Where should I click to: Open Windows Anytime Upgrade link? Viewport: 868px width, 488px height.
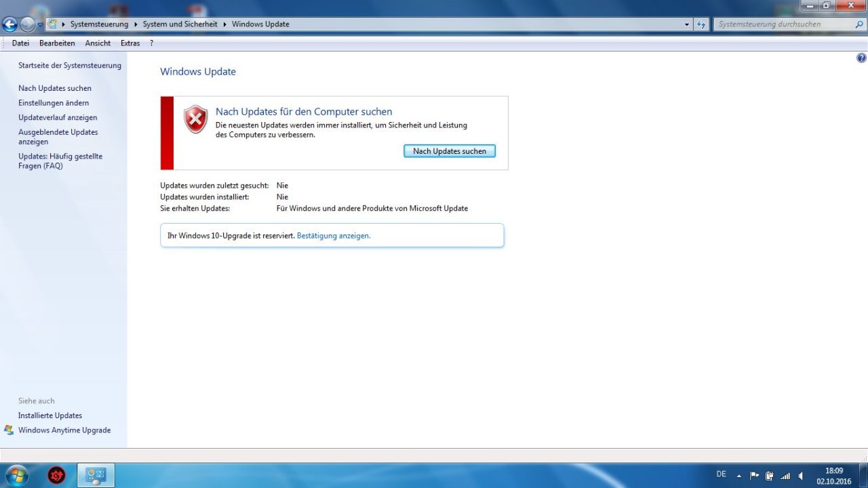pyautogui.click(x=64, y=430)
